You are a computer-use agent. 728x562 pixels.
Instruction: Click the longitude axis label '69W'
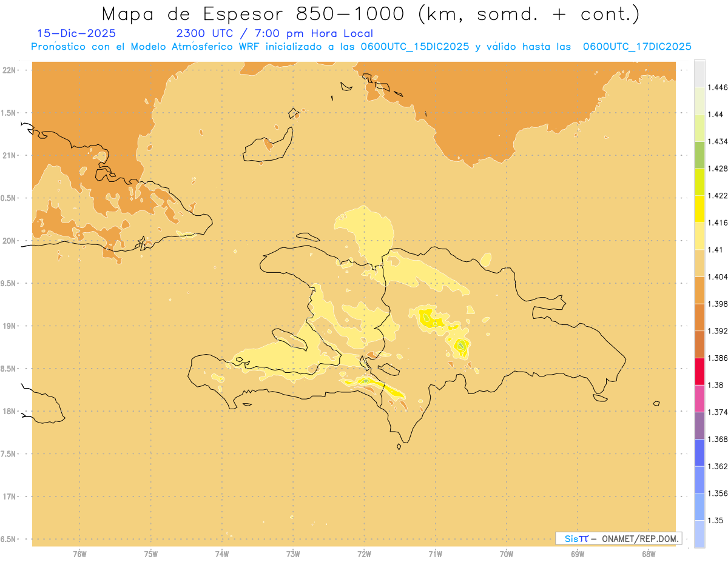pos(578,554)
